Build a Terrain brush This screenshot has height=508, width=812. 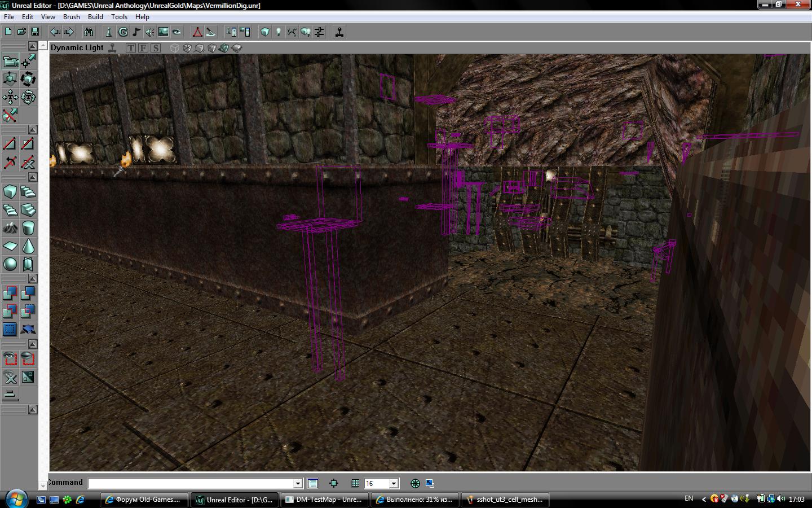10,228
